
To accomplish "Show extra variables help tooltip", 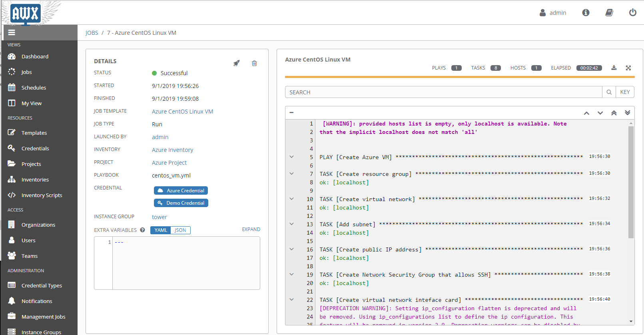I will click(142, 230).
